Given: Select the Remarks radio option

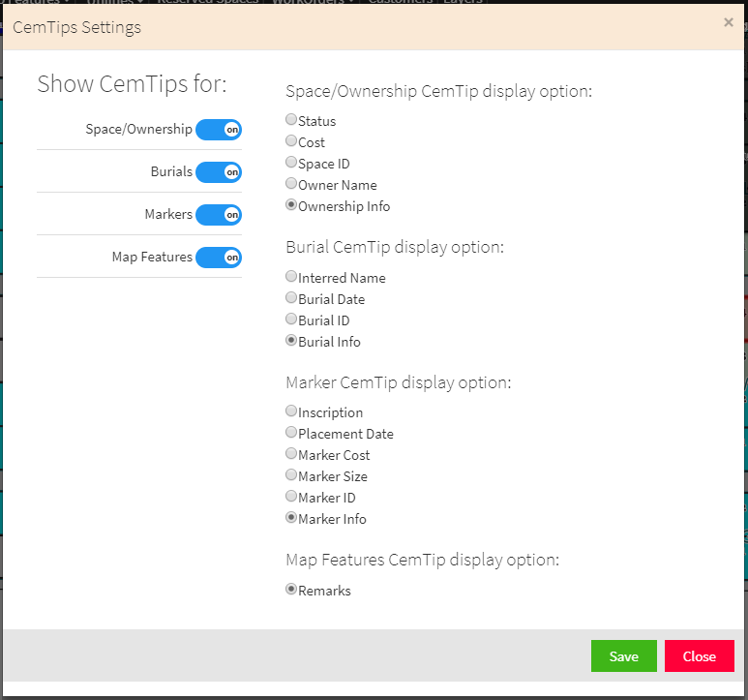Looking at the screenshot, I should coord(291,589).
